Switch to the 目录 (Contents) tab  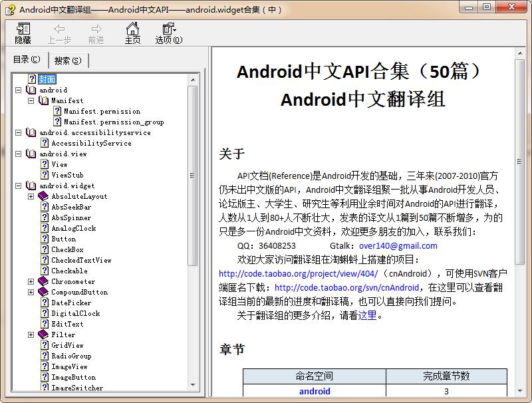coord(28,60)
